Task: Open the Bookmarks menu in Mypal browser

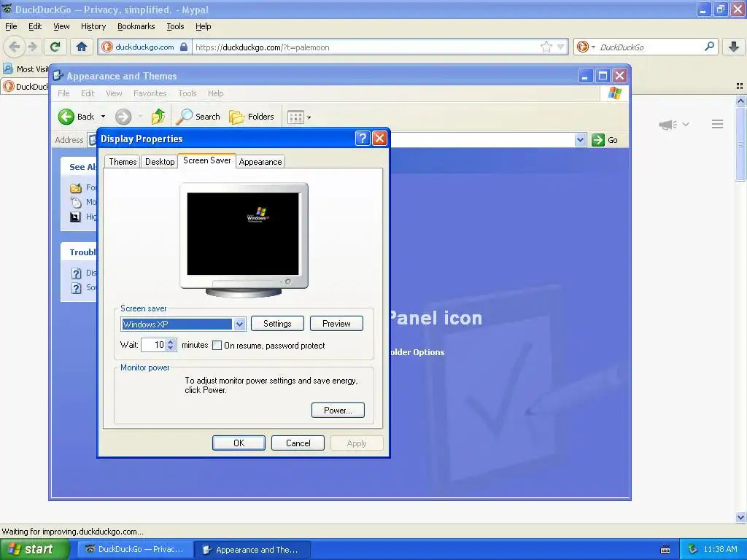Action: [136, 26]
